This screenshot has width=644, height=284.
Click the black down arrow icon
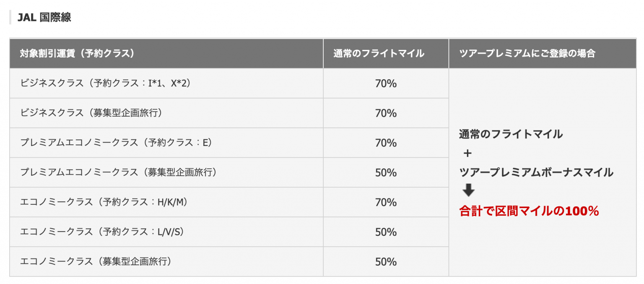point(468,191)
